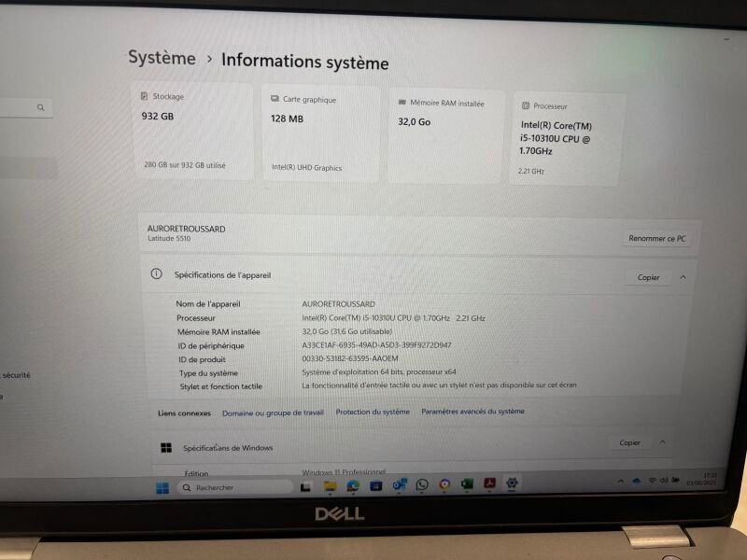Copy the Windows specifications
This screenshot has width=747, height=560.
tap(629, 442)
